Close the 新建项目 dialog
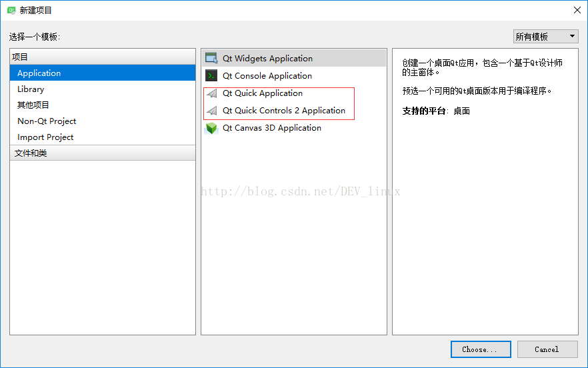The width and height of the screenshot is (588, 368). (577, 10)
